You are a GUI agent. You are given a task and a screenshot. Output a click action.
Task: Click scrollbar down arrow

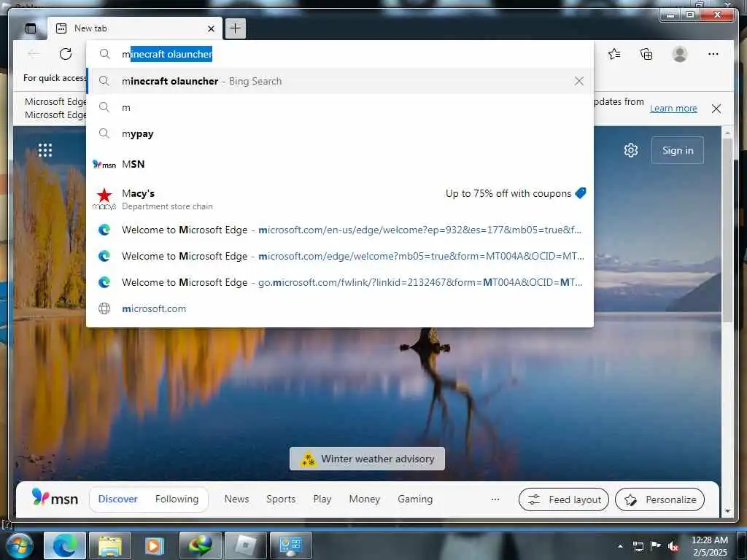727,511
